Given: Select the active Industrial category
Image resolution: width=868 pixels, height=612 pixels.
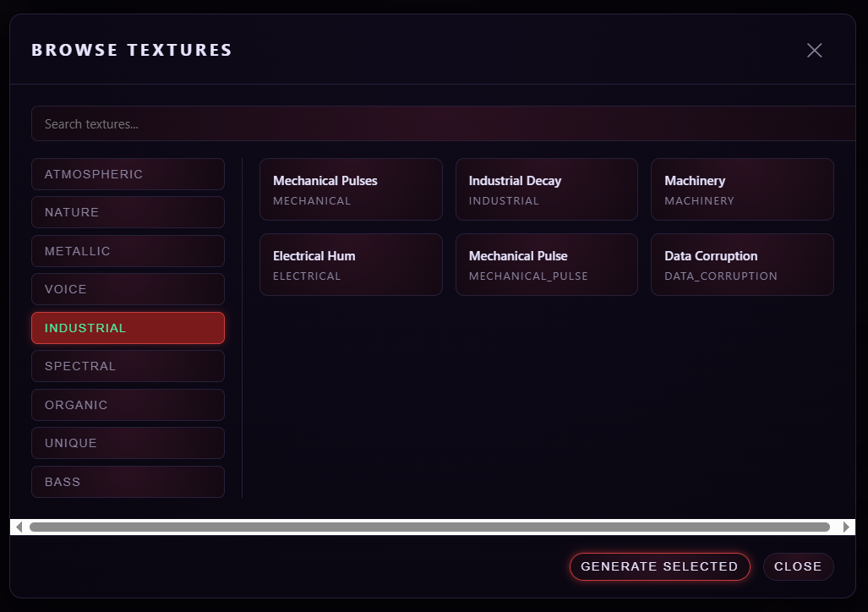Looking at the screenshot, I should pyautogui.click(x=128, y=328).
